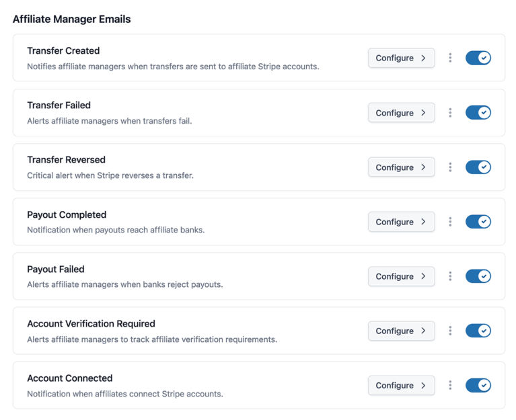Viewport: 516px width, 420px height.
Task: Switch off the Payout Completed notification
Action: click(478, 222)
